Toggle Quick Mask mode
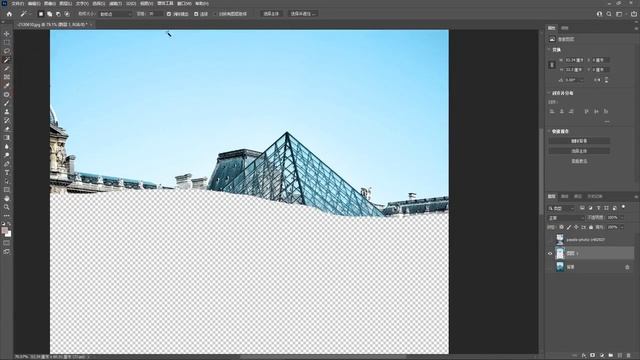 (7, 243)
